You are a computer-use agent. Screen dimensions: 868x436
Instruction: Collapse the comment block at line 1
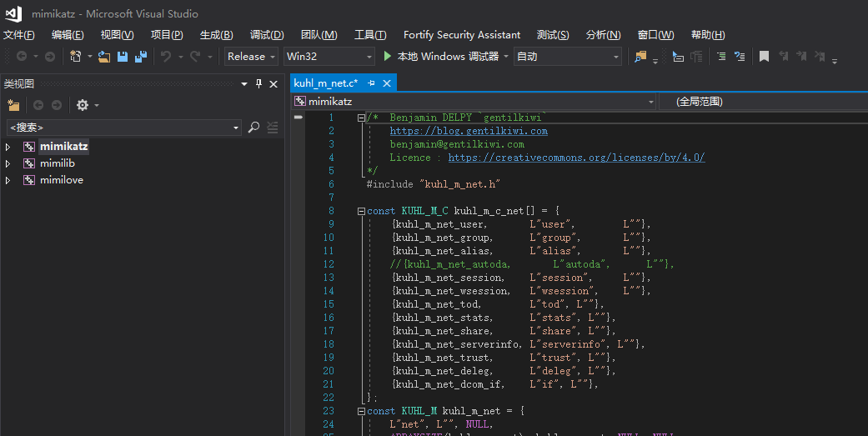pos(361,118)
